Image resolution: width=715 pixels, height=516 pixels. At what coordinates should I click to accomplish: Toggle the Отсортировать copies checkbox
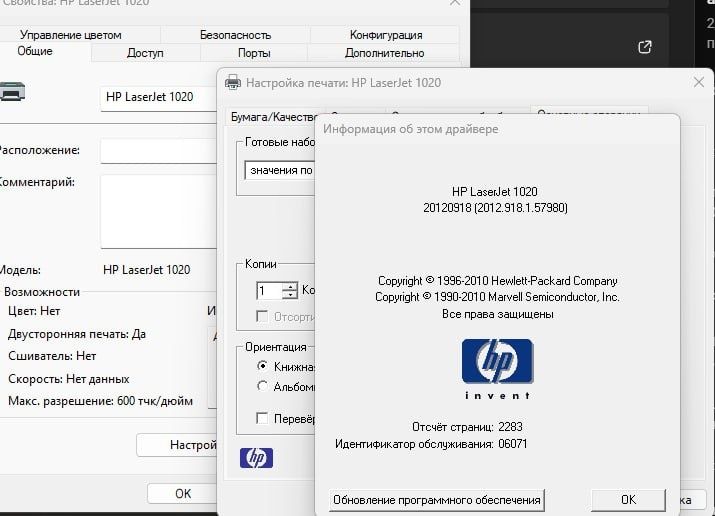pos(262,316)
